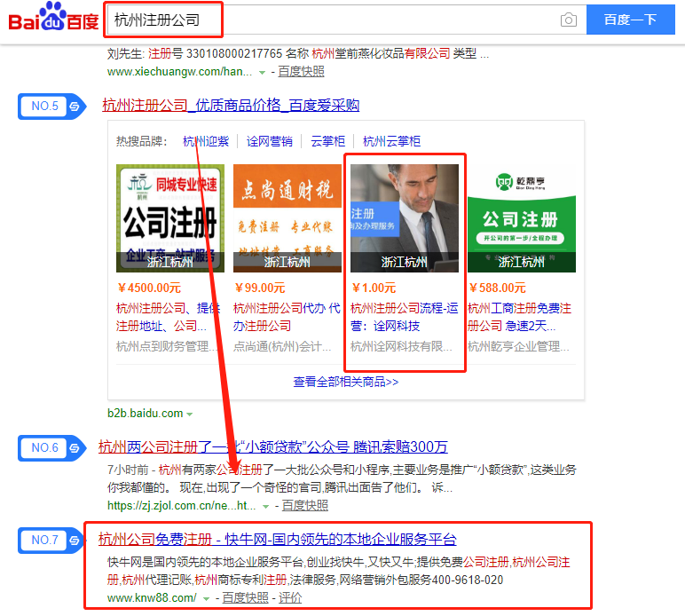The image size is (685, 616).
Task: Open product link 杭州注册公司、提供注册地址
Action: click(169, 317)
